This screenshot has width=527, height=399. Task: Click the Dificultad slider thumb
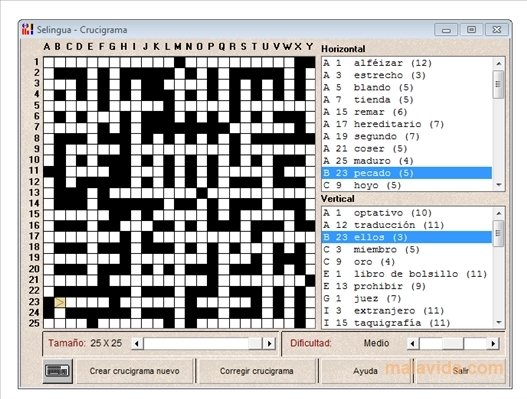(453, 344)
